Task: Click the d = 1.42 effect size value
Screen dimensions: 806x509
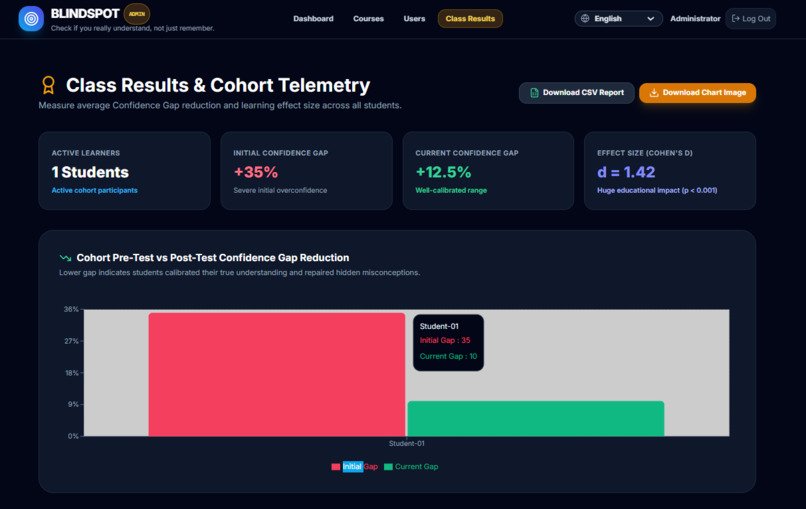Action: [626, 172]
